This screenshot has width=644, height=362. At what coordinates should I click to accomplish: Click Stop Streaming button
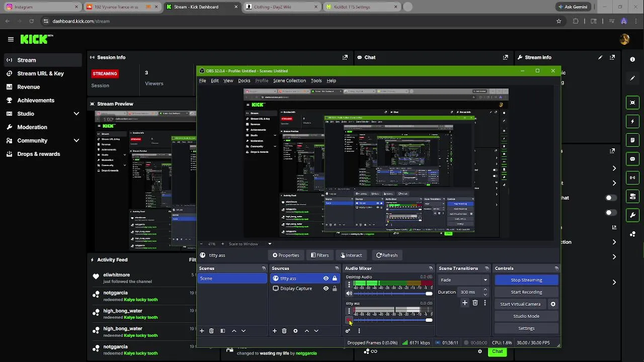pyautogui.click(x=526, y=280)
